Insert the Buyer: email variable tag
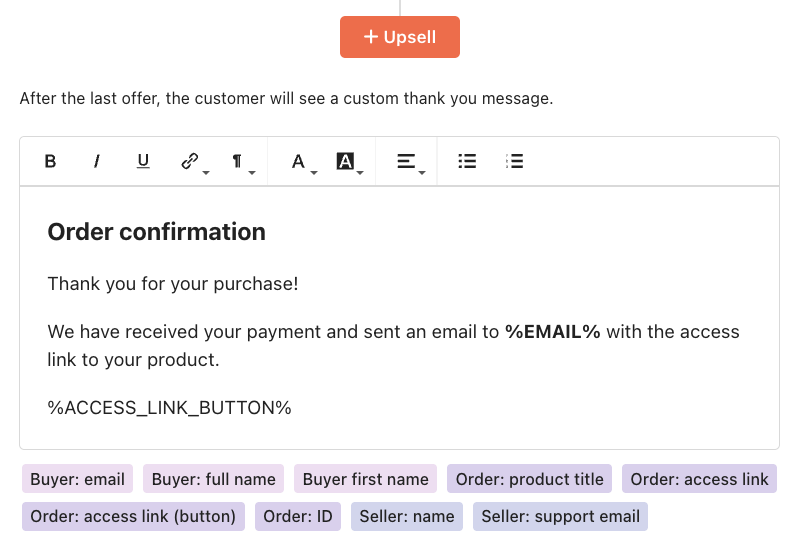 pyautogui.click(x=77, y=479)
